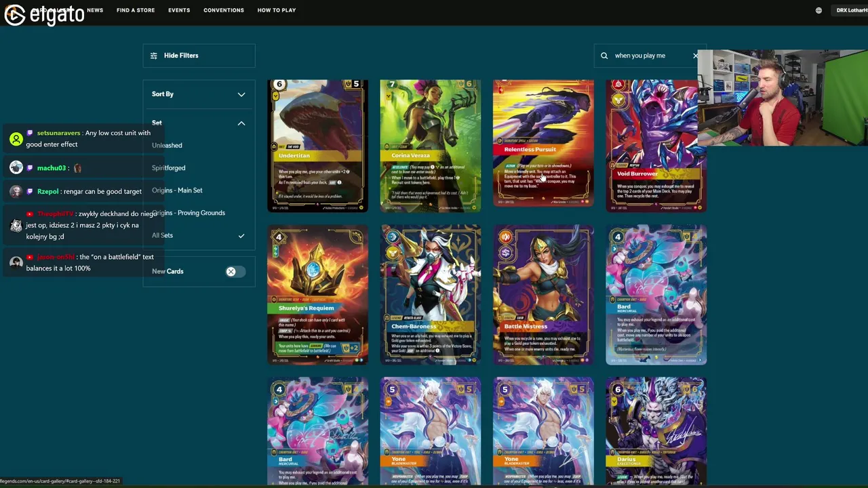Open the Conventions menu item
The height and width of the screenshot is (488, 868).
224,10
